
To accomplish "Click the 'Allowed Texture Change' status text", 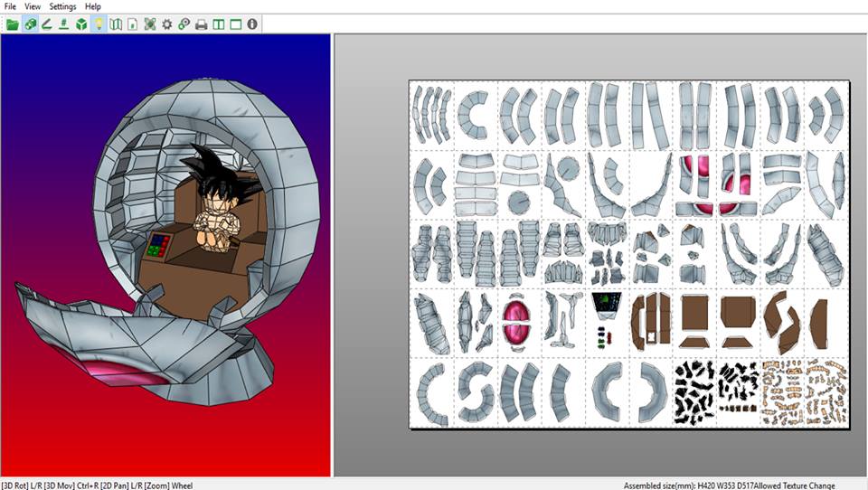I will click(794, 485).
